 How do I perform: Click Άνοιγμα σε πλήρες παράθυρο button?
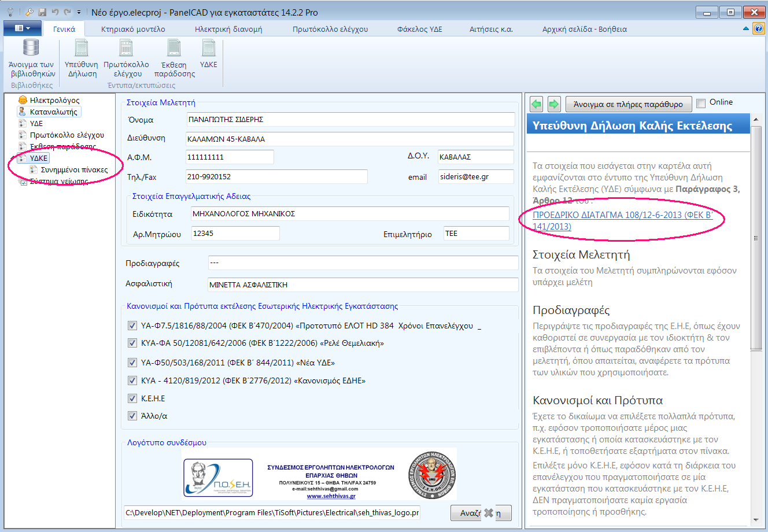pos(627,104)
